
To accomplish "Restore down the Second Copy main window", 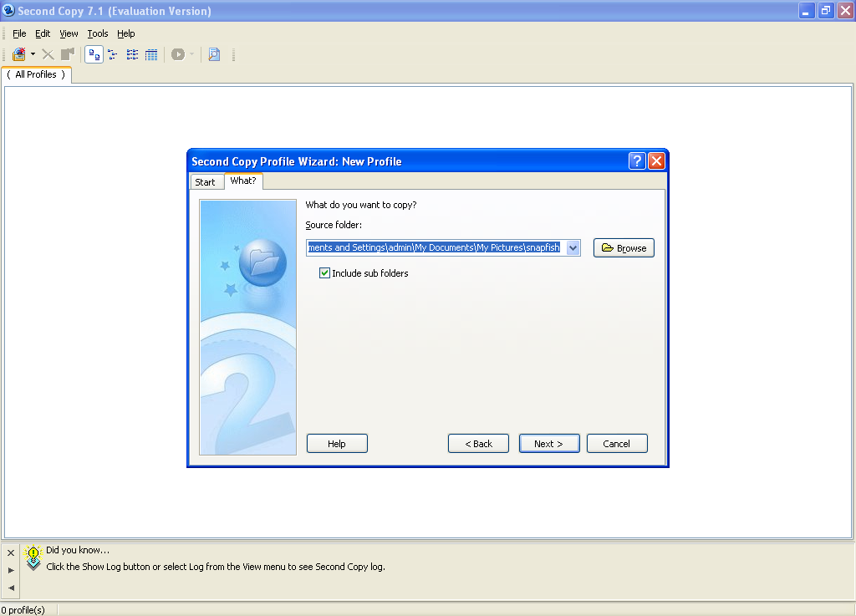I will (x=826, y=10).
